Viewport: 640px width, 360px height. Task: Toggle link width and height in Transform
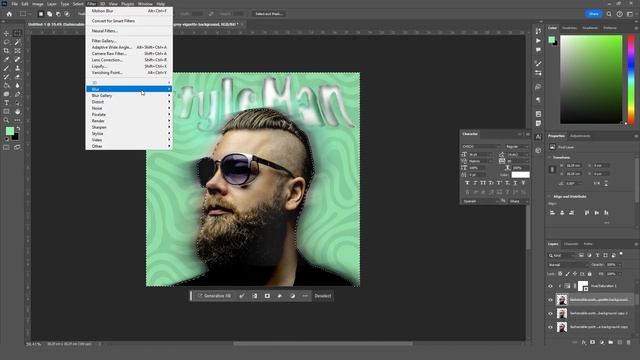pyautogui.click(x=552, y=169)
